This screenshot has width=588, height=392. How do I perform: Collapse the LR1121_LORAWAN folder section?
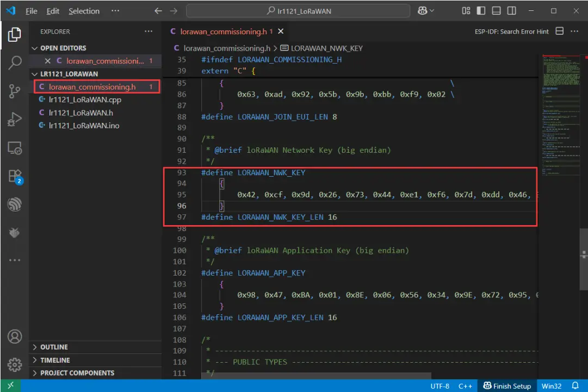pos(69,74)
